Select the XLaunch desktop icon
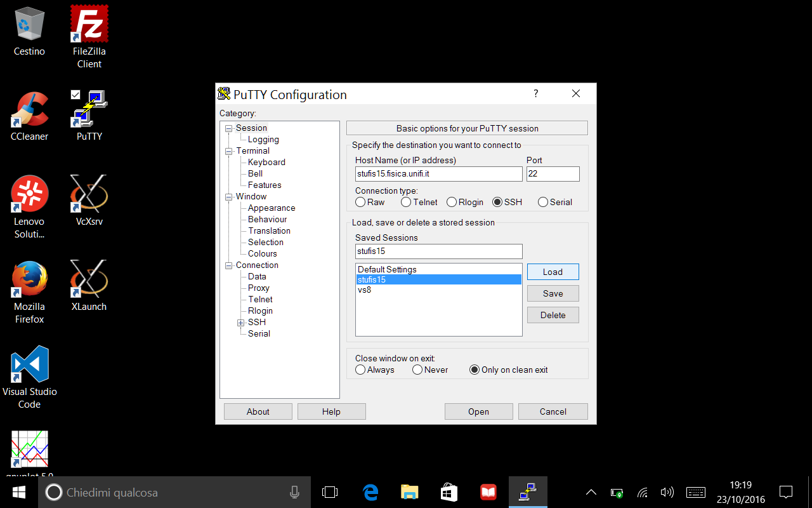This screenshot has width=812, height=508. tap(89, 286)
